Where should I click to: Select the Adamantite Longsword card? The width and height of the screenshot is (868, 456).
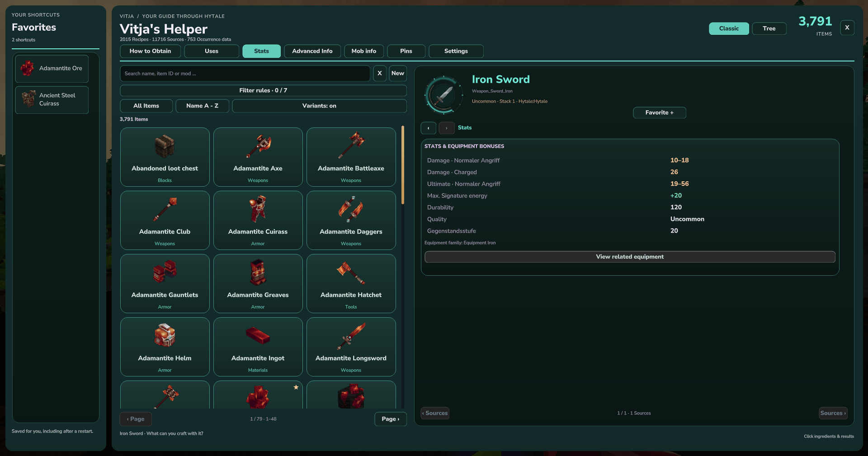coord(351,347)
